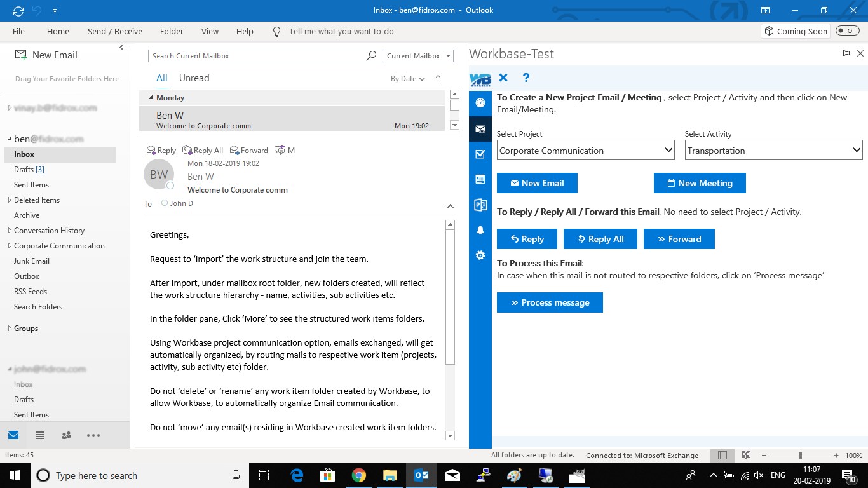This screenshot has height=488, width=868.
Task: Click New Email in the folder pane
Action: coord(46,55)
